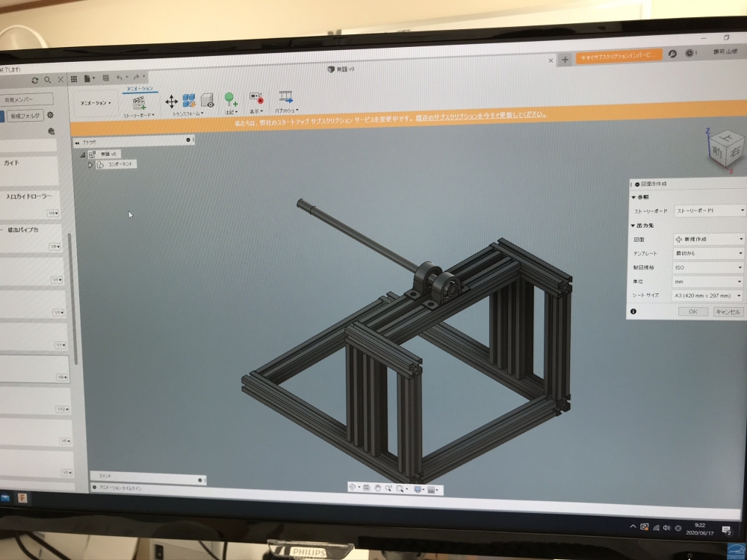Click the Look At icon in navigation bar
This screenshot has height=560, width=747.
[x=366, y=488]
